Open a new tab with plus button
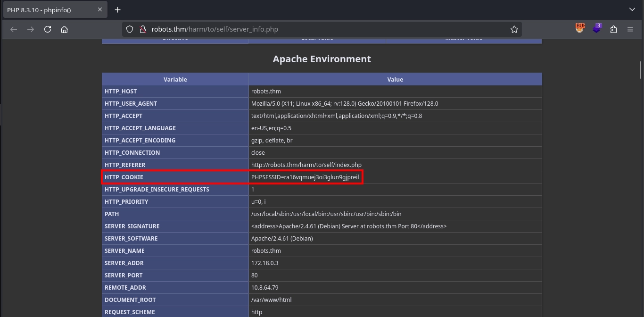 tap(118, 10)
